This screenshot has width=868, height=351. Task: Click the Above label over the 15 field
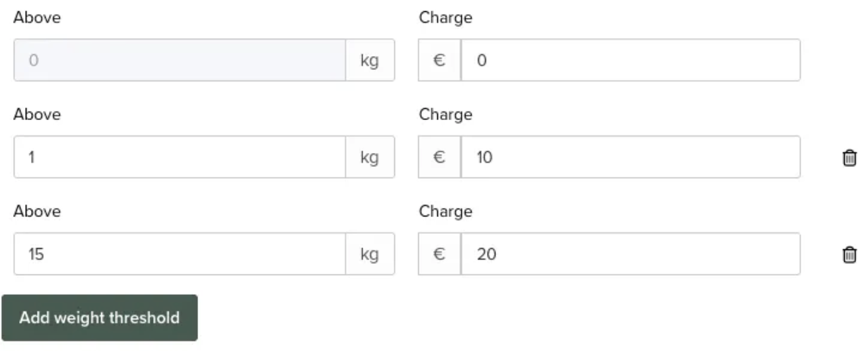pos(37,211)
